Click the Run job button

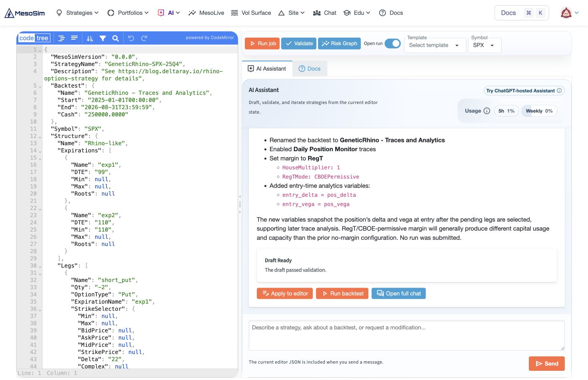(x=262, y=43)
